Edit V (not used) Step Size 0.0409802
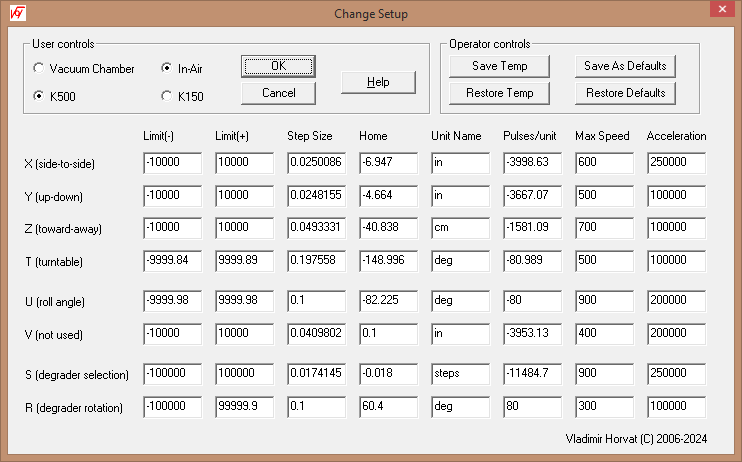 (317, 334)
